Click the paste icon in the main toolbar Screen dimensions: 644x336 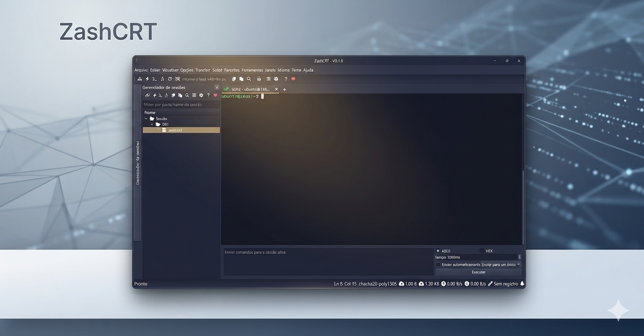pyautogui.click(x=241, y=79)
